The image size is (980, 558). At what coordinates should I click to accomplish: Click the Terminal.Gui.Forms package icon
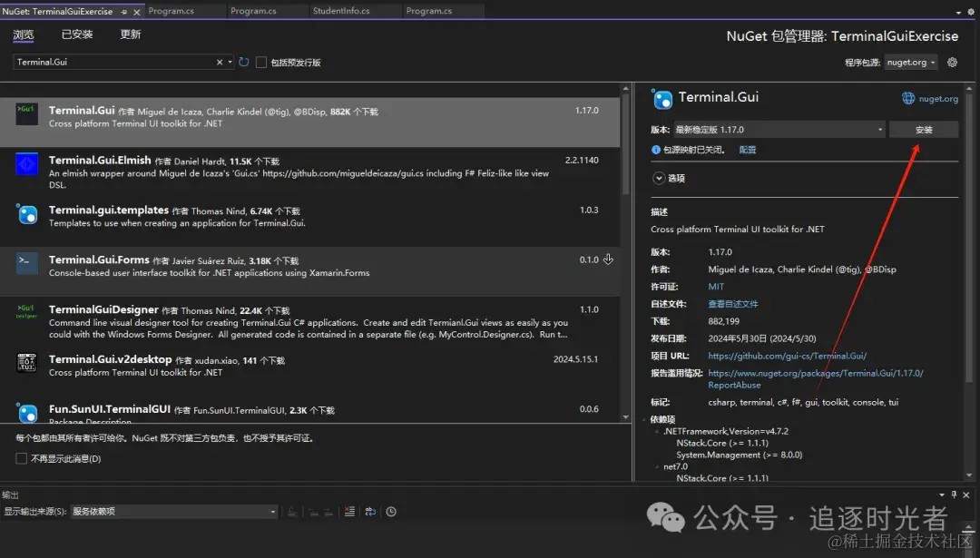pyautogui.click(x=27, y=264)
